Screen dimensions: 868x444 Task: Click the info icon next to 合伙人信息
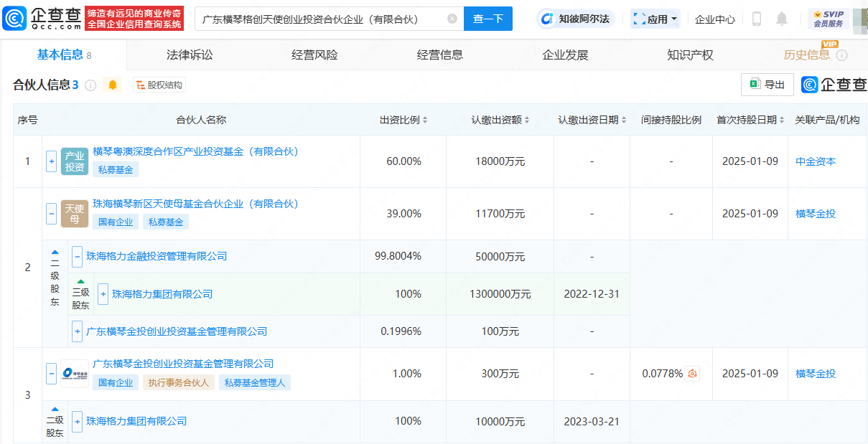click(x=90, y=85)
